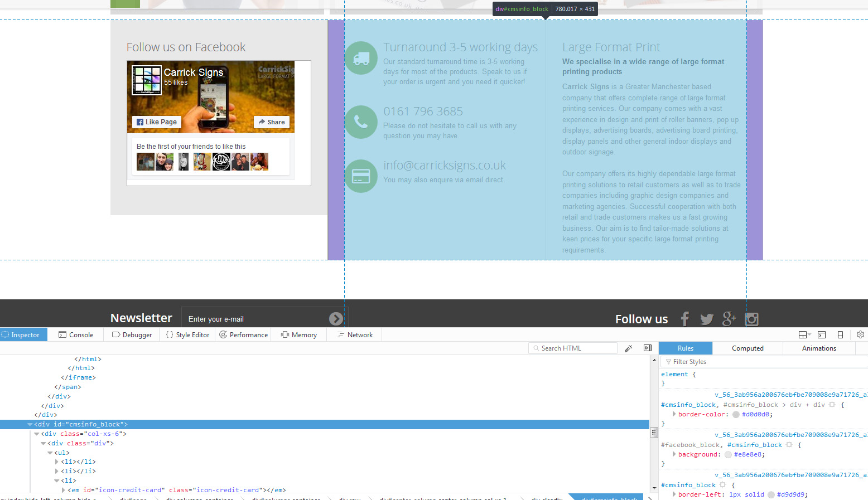Image resolution: width=868 pixels, height=500 pixels.
Task: Open the Carrick Signs Facebook page title
Action: pos(194,72)
